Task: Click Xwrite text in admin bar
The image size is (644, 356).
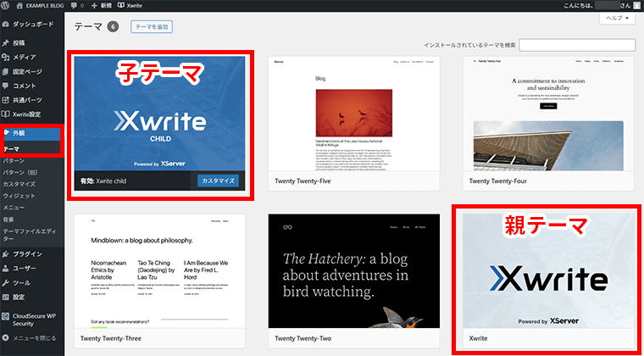Action: point(134,6)
